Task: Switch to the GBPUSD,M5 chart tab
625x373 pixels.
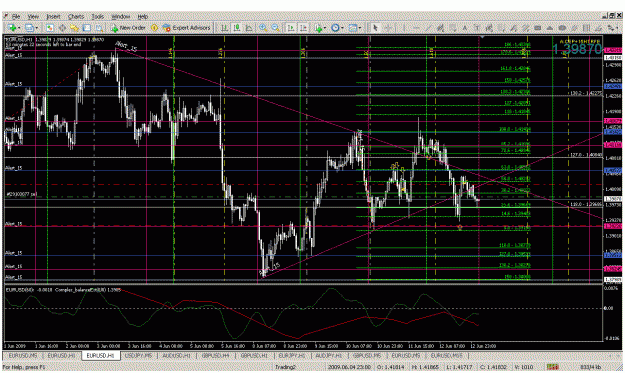Action: tap(367, 355)
